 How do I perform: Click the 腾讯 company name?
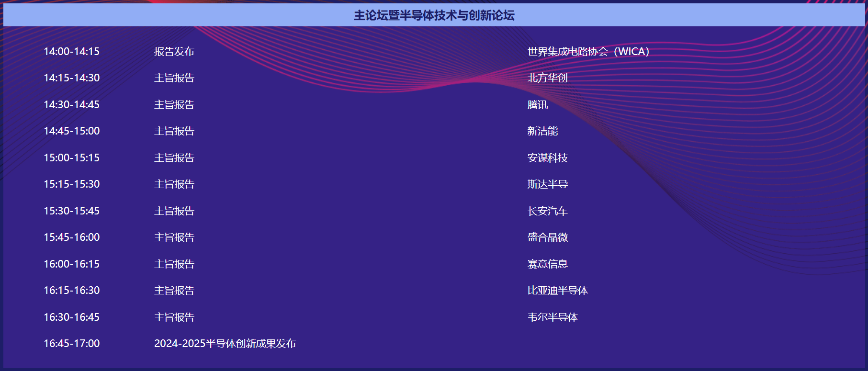pos(537,104)
